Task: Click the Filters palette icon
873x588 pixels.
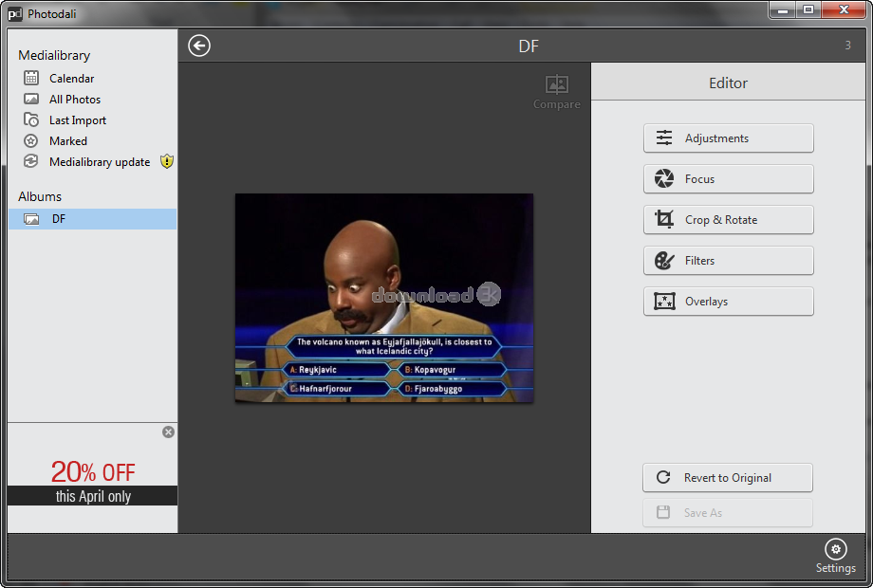Action: click(x=663, y=261)
